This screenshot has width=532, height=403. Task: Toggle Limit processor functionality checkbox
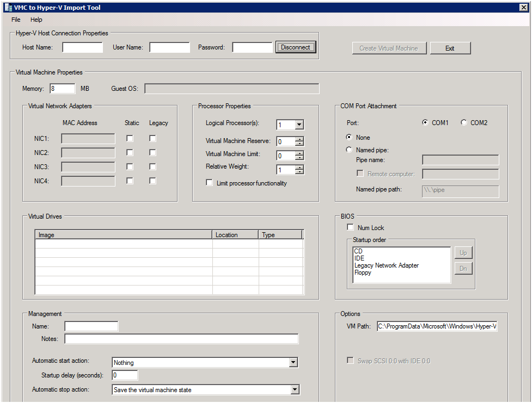tap(209, 183)
